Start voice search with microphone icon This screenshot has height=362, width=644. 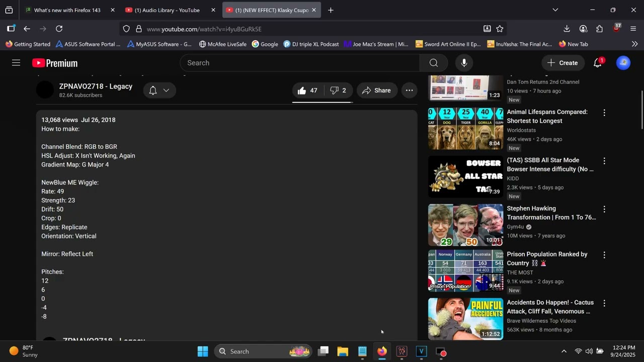click(464, 63)
